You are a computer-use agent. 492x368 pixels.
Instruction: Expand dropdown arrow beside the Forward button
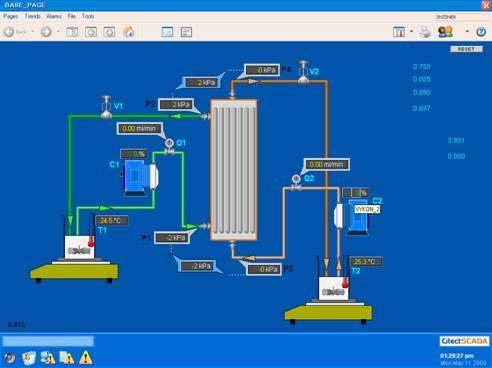coord(58,32)
